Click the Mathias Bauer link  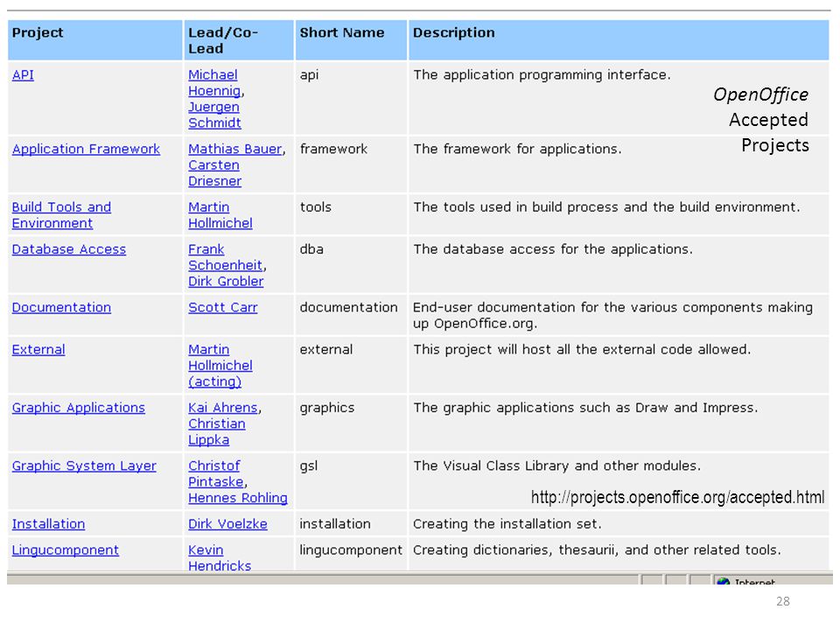point(235,149)
